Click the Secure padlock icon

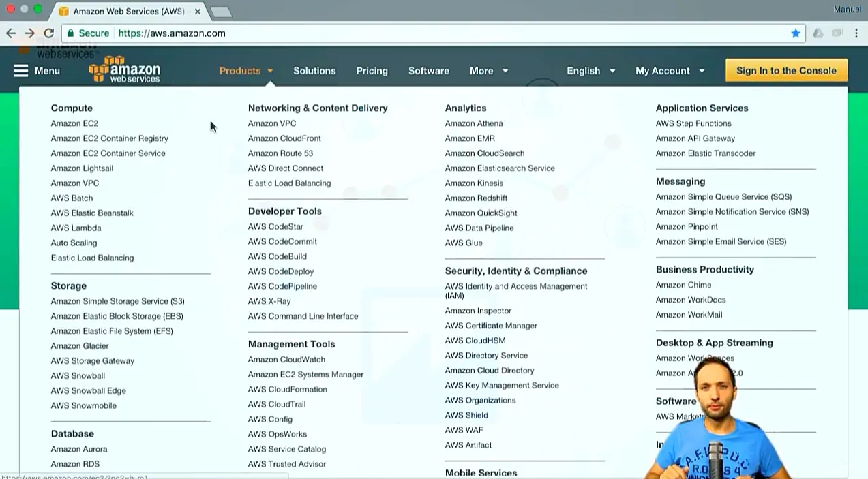tap(70, 33)
